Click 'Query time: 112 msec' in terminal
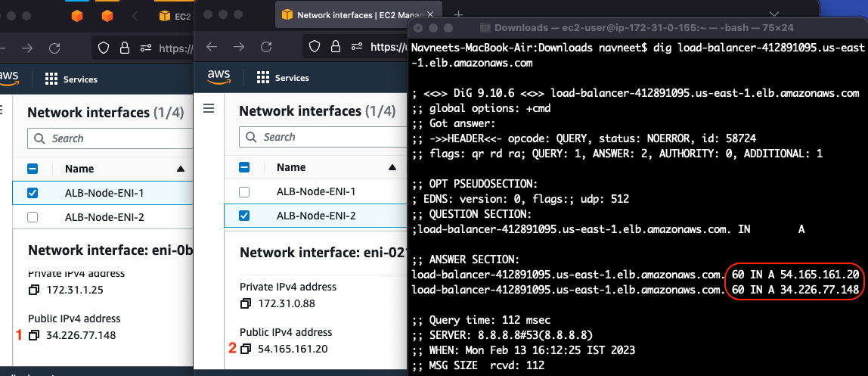Viewport: 868px width, 376px height. 481,320
